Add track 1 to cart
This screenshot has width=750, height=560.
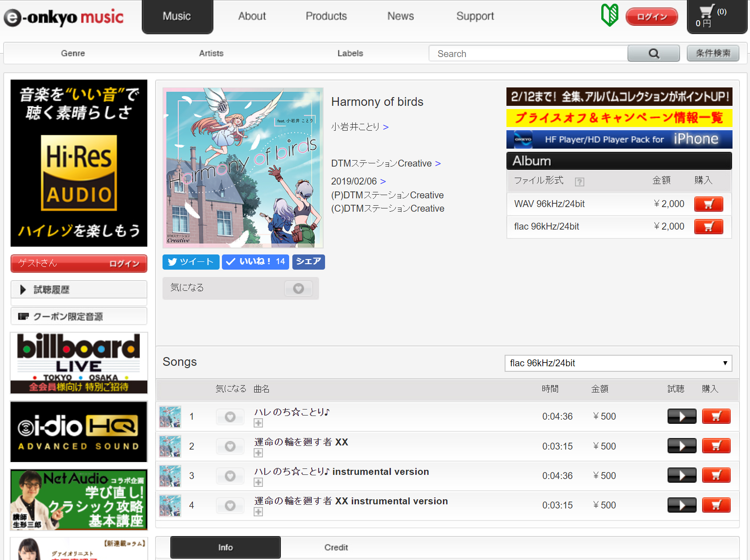tap(716, 416)
